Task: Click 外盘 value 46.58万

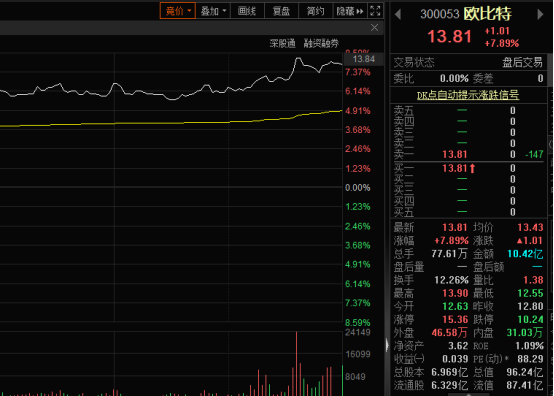Action: tap(449, 333)
